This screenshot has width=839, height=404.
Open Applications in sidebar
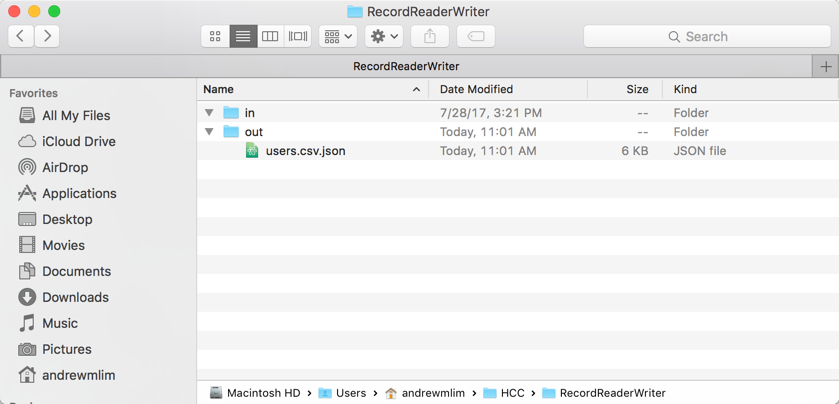click(79, 193)
